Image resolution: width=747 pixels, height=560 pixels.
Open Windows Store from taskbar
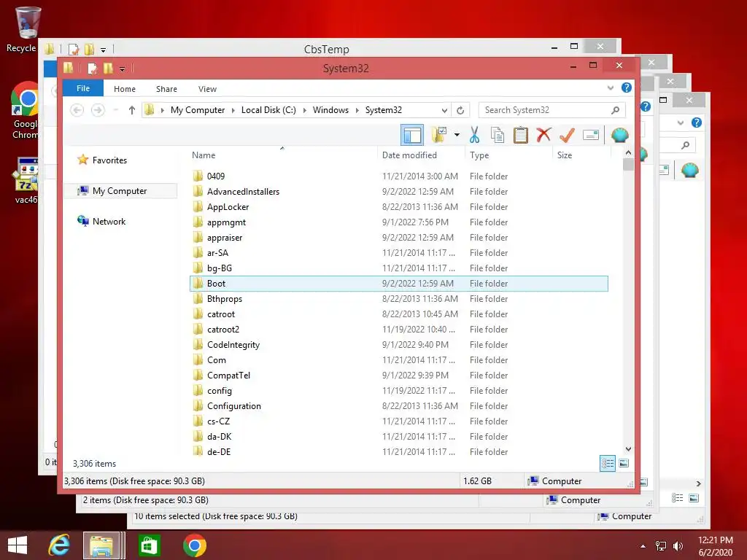tap(149, 545)
